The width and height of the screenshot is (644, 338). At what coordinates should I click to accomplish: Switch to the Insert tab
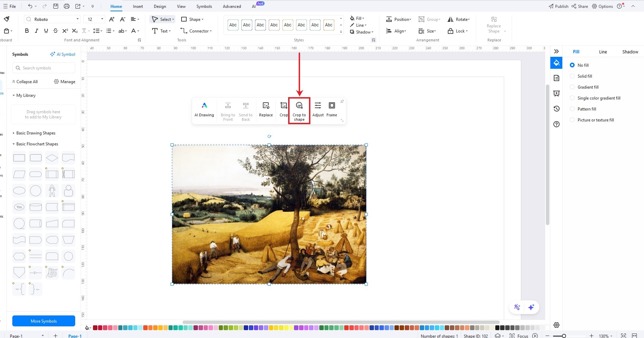pos(138,6)
